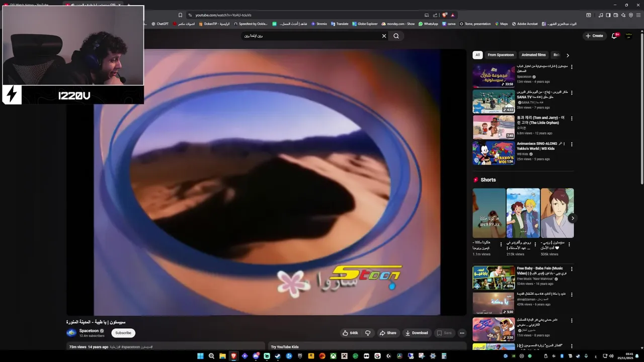
Task: Open WhatsApp bookmark
Action: [x=428, y=24]
